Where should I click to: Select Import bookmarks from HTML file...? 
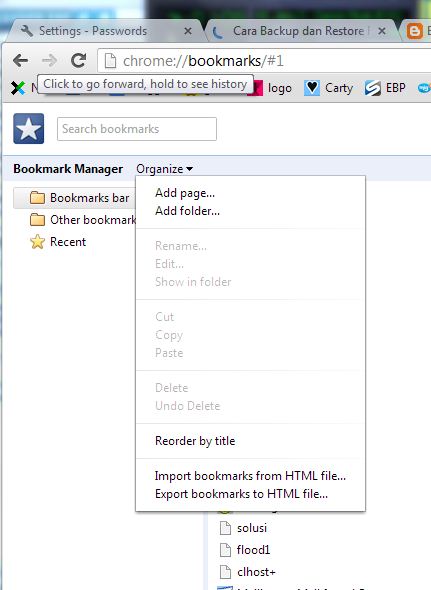tap(250, 476)
